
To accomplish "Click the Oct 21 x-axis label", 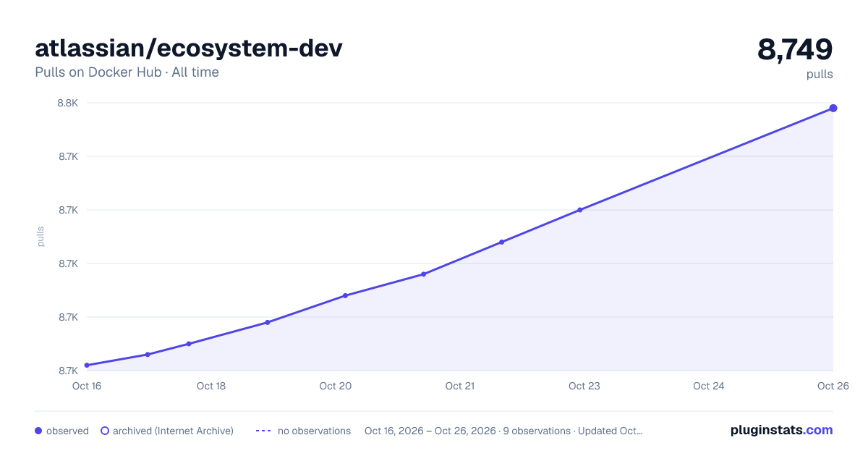I will [x=460, y=386].
